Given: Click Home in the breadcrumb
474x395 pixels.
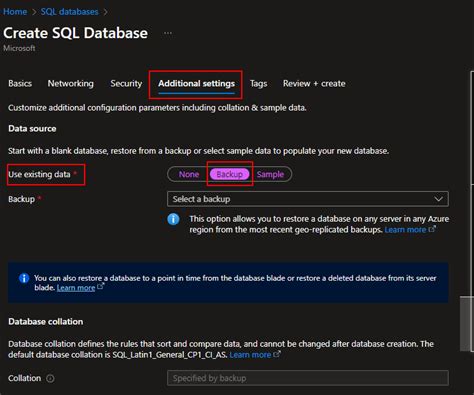Looking at the screenshot, I should click(15, 12).
